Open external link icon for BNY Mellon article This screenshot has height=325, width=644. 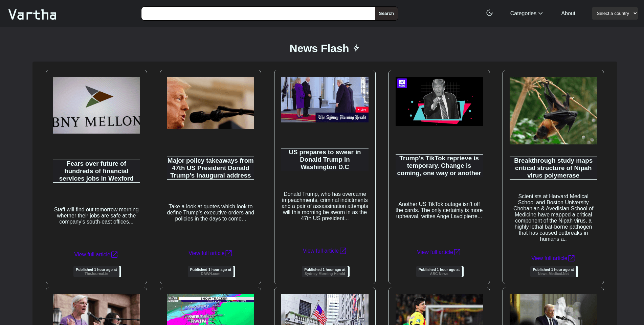tap(114, 254)
